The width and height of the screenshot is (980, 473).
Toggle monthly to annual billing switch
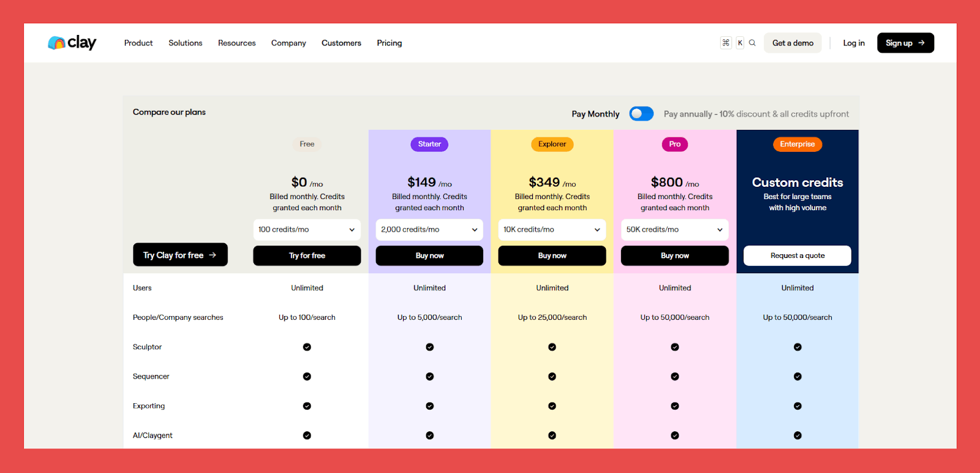tap(641, 114)
